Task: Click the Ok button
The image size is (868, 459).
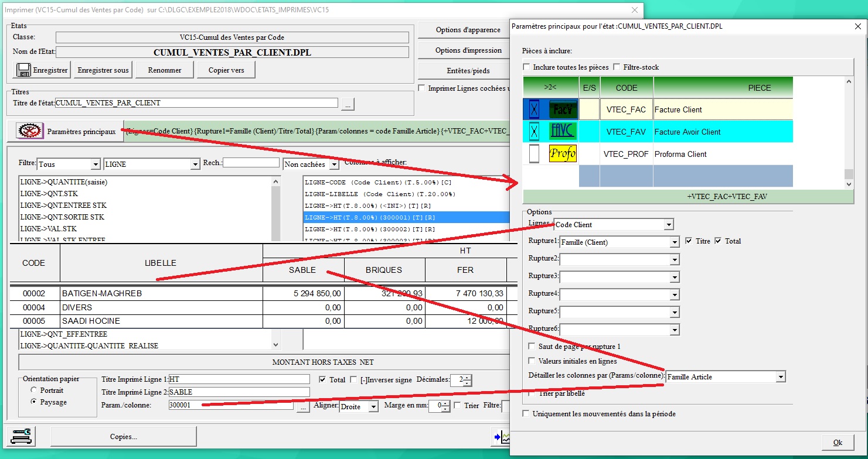Action: [838, 442]
